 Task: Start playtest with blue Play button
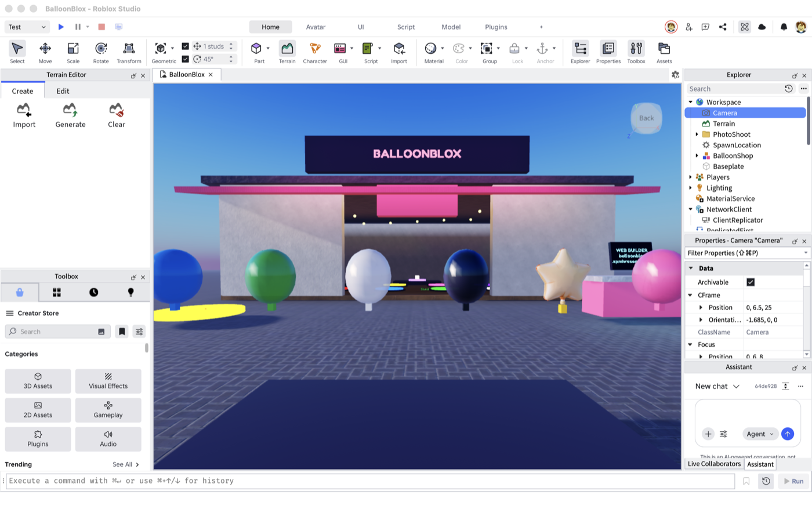pos(61,27)
